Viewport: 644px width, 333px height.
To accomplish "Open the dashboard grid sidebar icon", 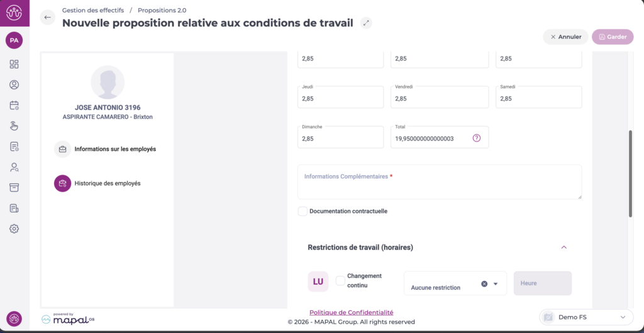I will pos(14,64).
